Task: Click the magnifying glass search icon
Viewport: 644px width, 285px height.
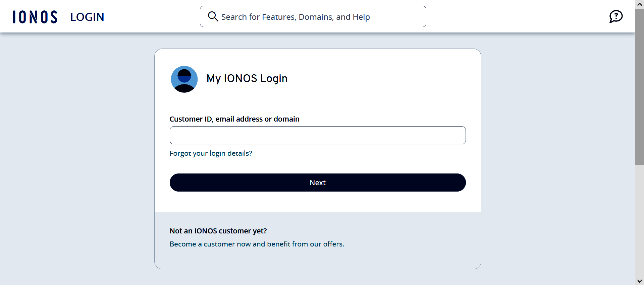Action: point(213,16)
